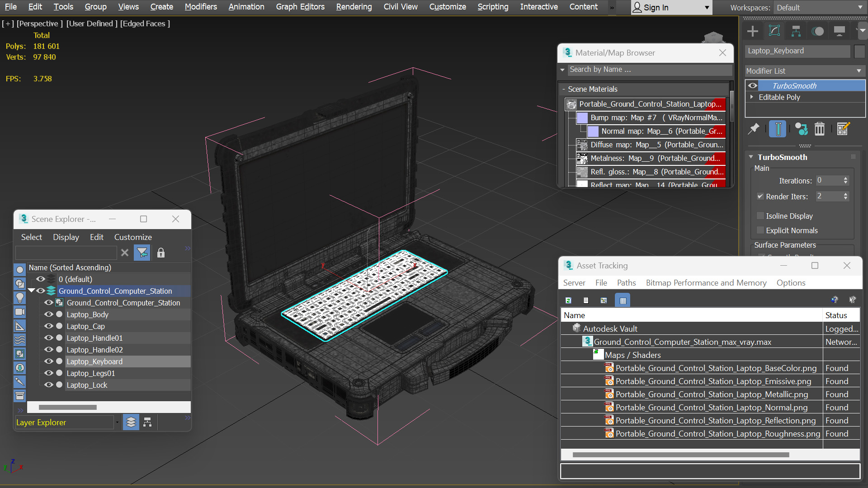
Task: Click the Pin Stack icon
Action: pos(754,129)
